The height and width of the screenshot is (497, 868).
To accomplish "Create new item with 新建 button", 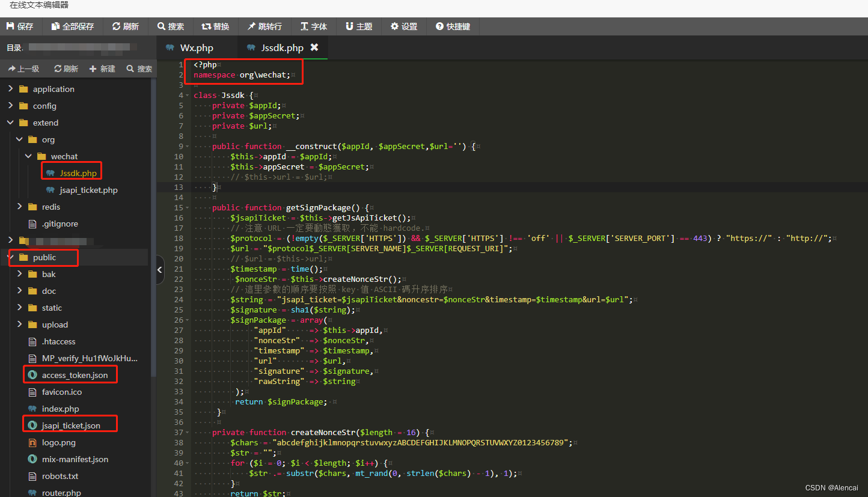I will pos(102,69).
